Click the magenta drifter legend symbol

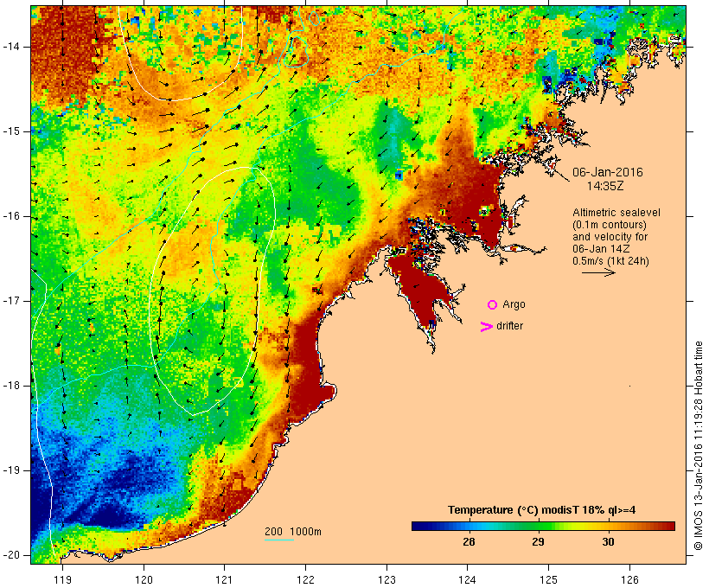coord(487,327)
